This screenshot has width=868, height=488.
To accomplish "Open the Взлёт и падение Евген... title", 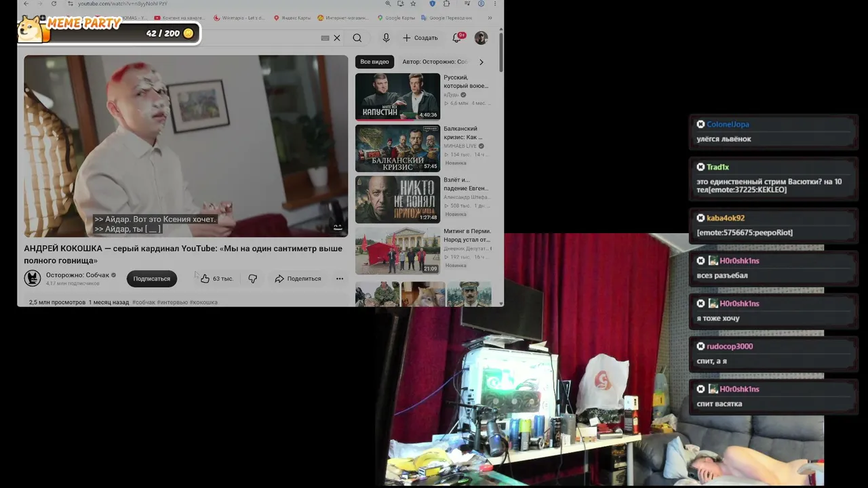I will pos(466,184).
